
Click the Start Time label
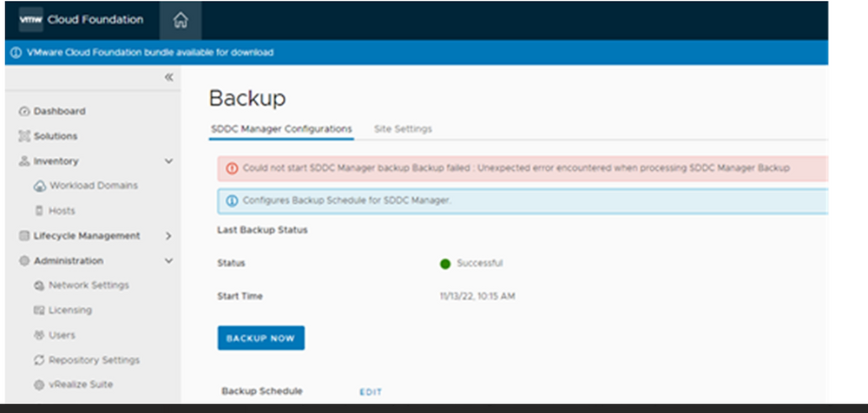[x=240, y=297]
